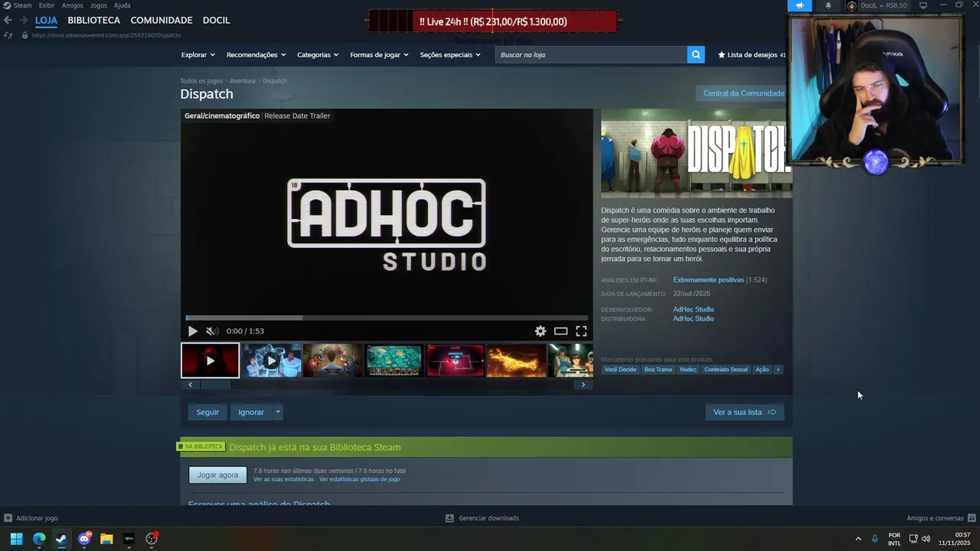Open Todos os jogos breadcrumb
This screenshot has width=980, height=551.
click(x=201, y=80)
